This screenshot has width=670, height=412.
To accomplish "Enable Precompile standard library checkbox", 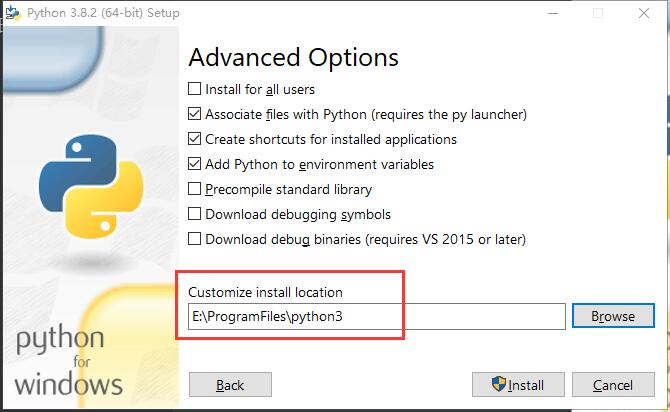I will 194,189.
